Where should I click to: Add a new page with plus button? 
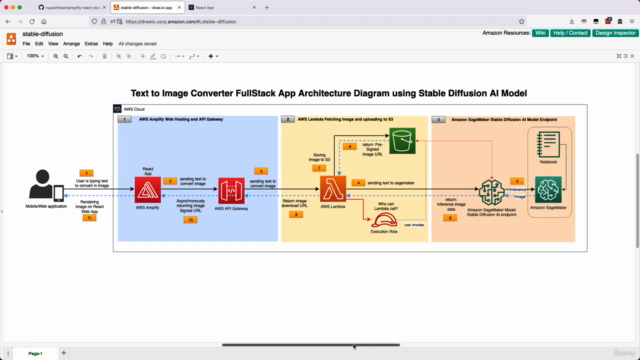[x=64, y=353]
